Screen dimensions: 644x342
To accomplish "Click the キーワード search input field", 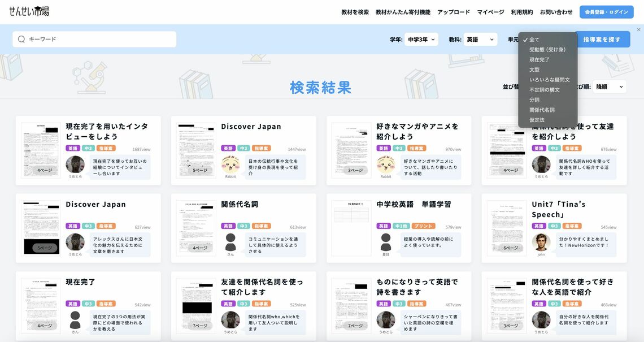I will click(x=94, y=39).
